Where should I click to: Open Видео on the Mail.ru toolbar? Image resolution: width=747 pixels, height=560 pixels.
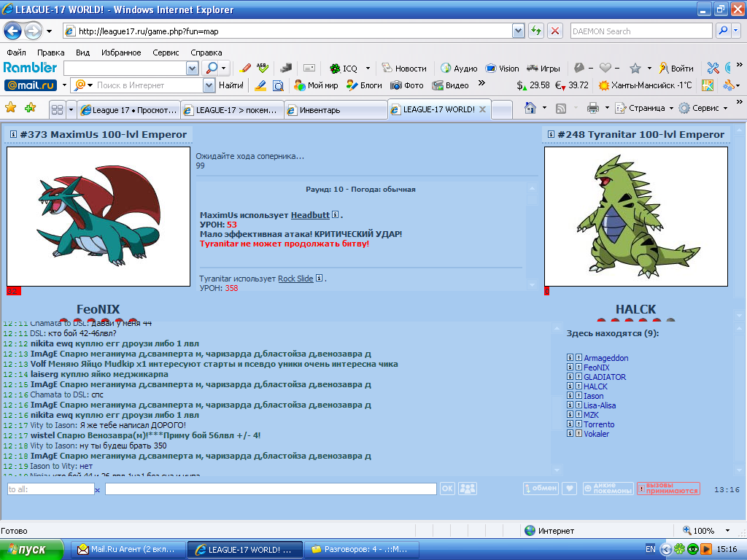tap(450, 85)
